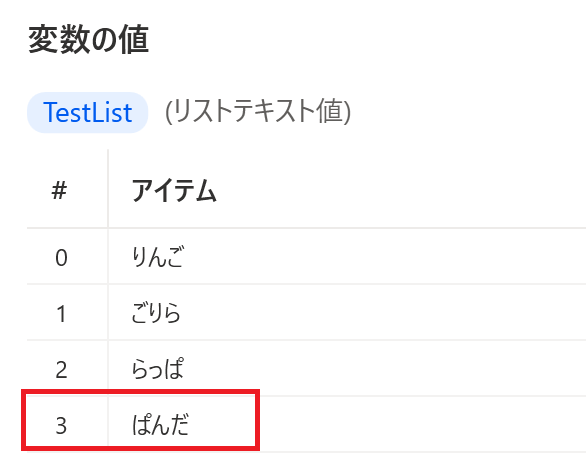Select the row containing りんご
This screenshot has width=586, height=463.
[306, 256]
